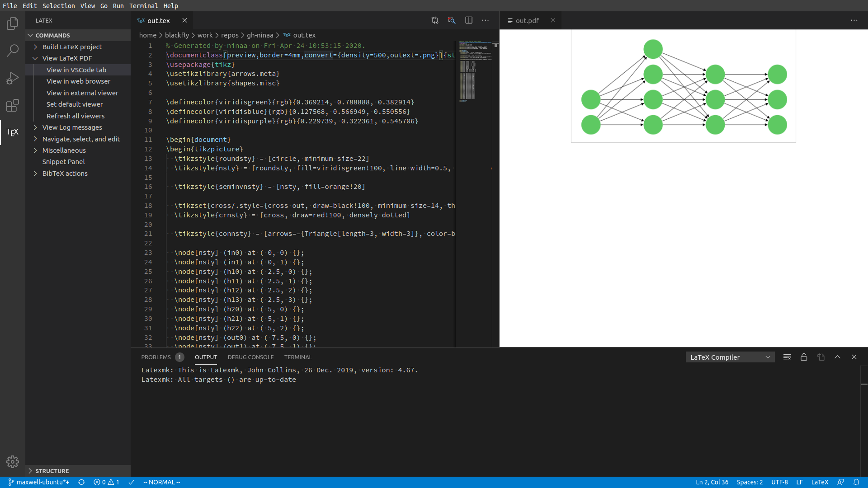
Task: Click the Split Editor Right icon
Action: tap(469, 20)
